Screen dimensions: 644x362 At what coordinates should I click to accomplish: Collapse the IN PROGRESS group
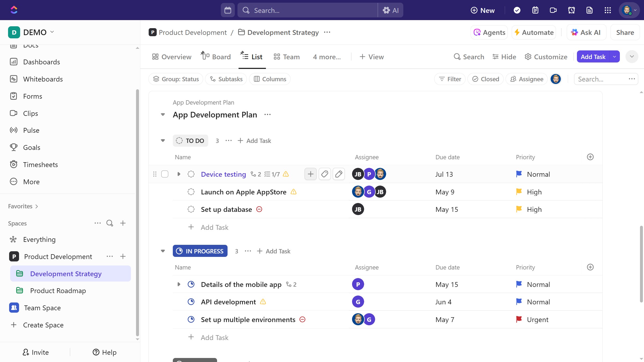coord(163,251)
